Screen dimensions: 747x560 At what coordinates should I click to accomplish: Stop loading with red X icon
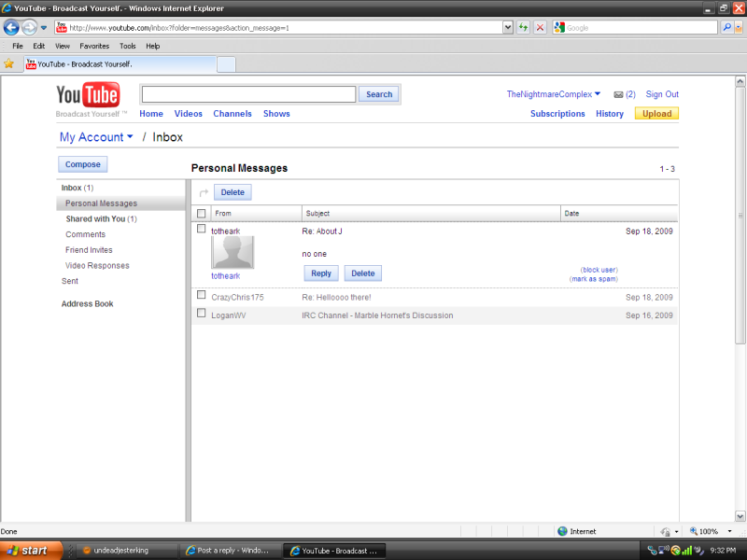pos(540,28)
